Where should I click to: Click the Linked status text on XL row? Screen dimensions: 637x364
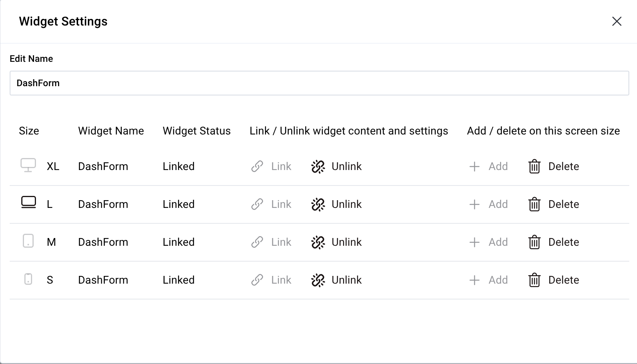pos(178,166)
